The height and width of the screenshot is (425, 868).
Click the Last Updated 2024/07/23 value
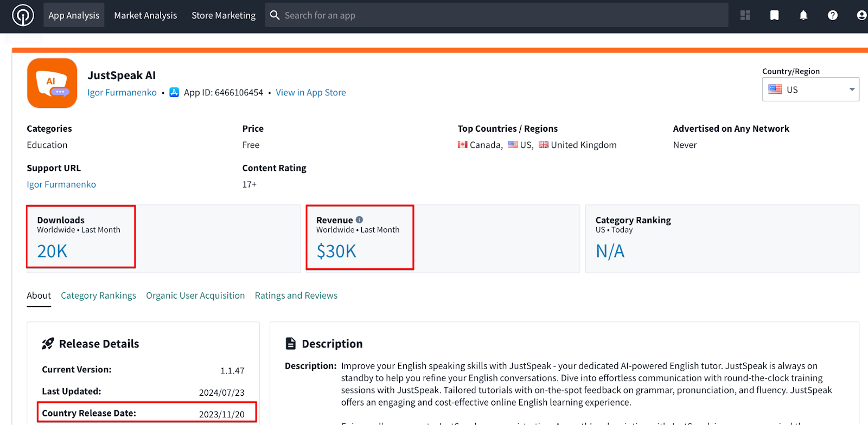[221, 392]
